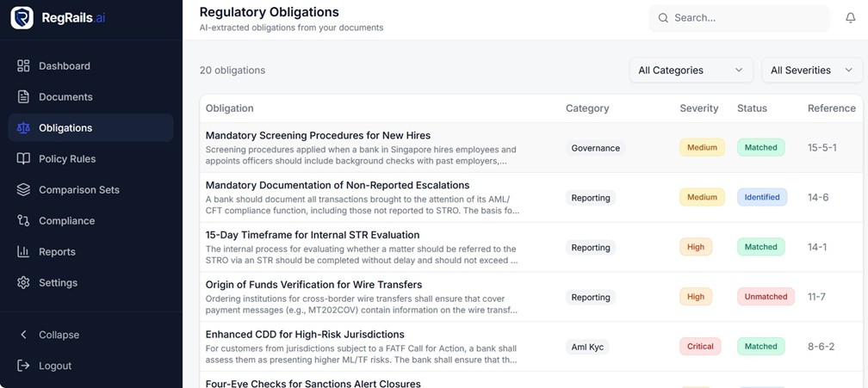Focus the Search input field
This screenshot has height=388, width=868.
point(739,18)
